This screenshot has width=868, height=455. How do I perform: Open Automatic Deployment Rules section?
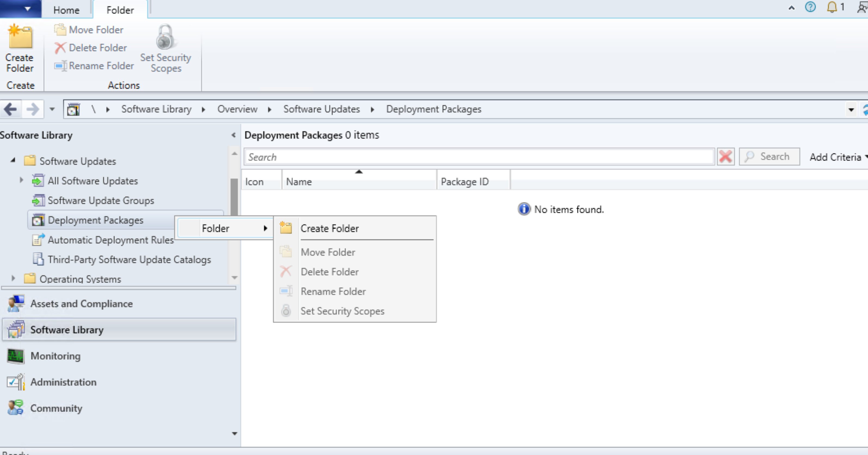tap(111, 240)
